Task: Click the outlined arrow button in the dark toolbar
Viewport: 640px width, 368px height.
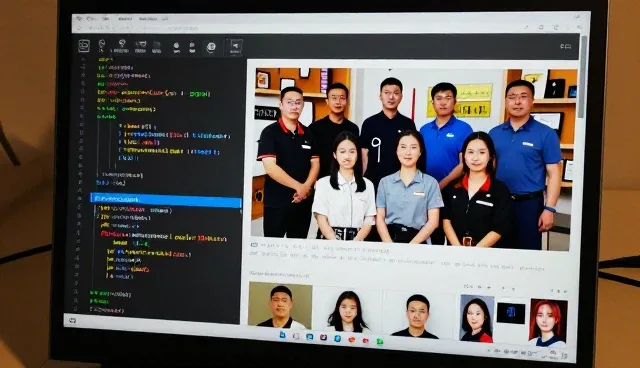Action: (x=235, y=47)
